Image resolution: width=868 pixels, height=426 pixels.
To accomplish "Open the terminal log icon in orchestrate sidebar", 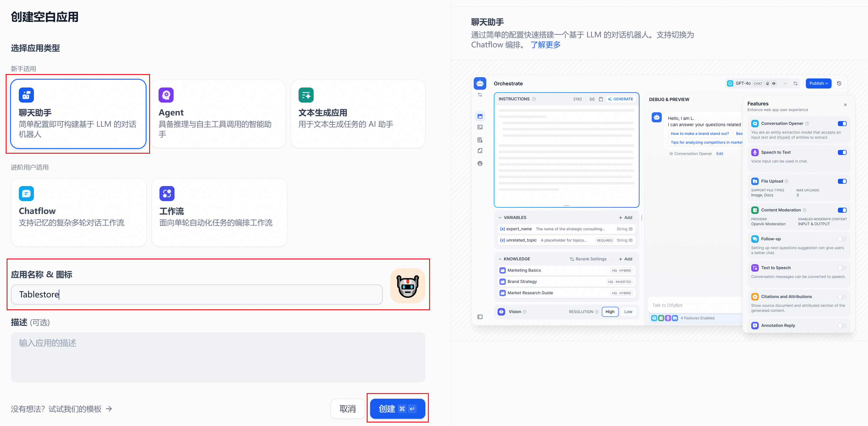I will (x=480, y=127).
